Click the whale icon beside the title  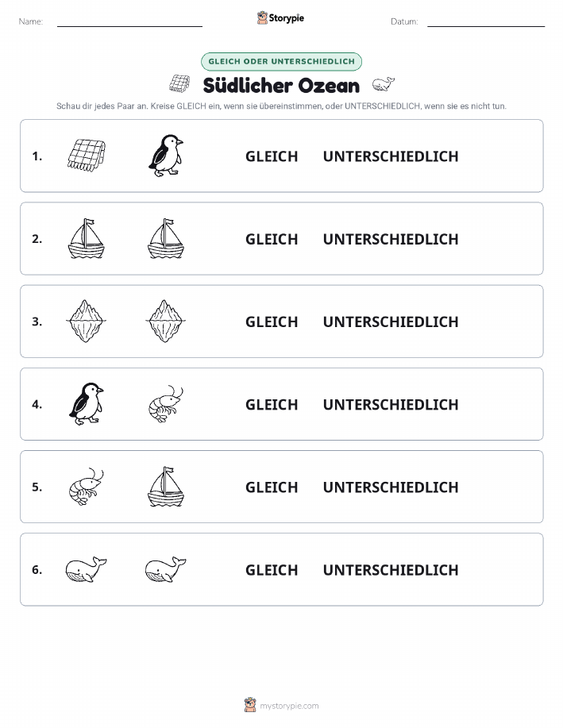(x=384, y=84)
